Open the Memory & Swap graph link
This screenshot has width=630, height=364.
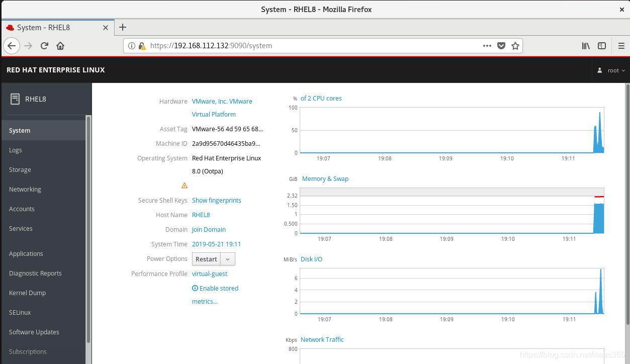click(x=325, y=178)
